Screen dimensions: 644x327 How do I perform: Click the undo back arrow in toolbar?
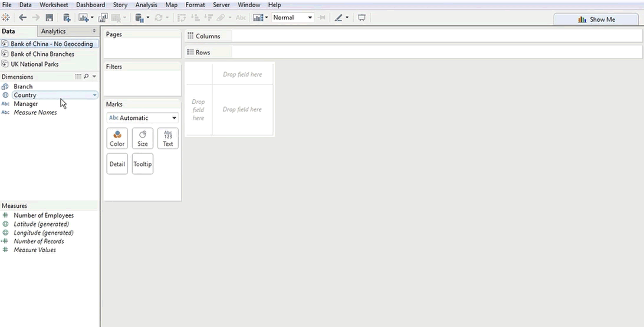[22, 18]
